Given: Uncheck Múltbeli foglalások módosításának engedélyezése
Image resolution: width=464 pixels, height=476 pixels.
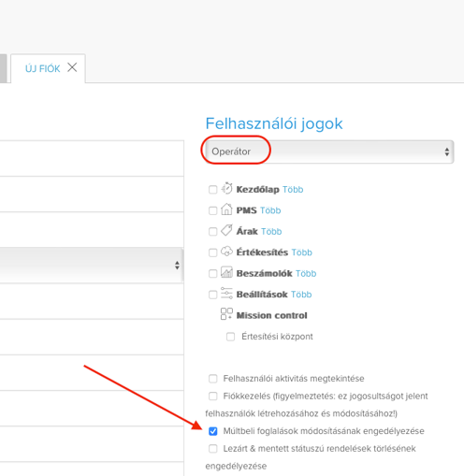Looking at the screenshot, I should click(213, 431).
